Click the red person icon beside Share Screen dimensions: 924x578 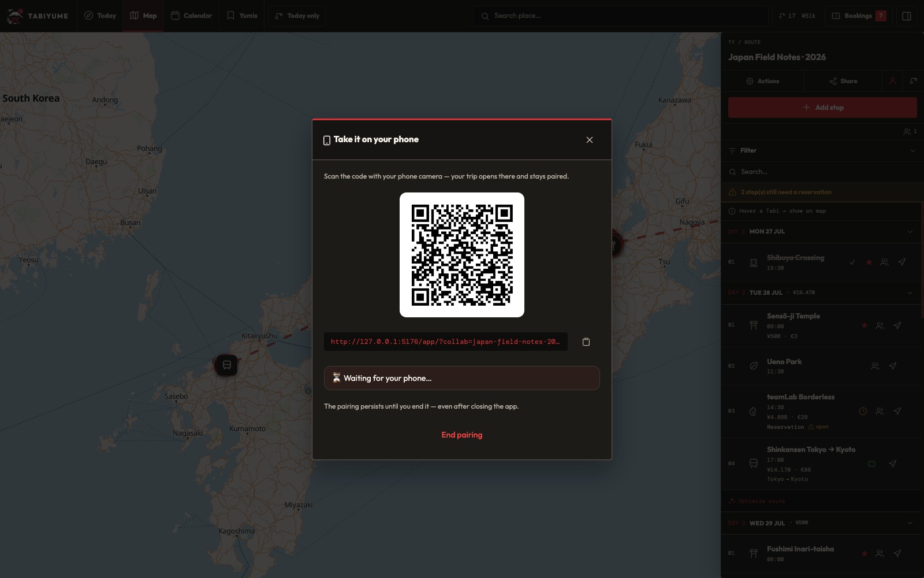[x=893, y=81]
